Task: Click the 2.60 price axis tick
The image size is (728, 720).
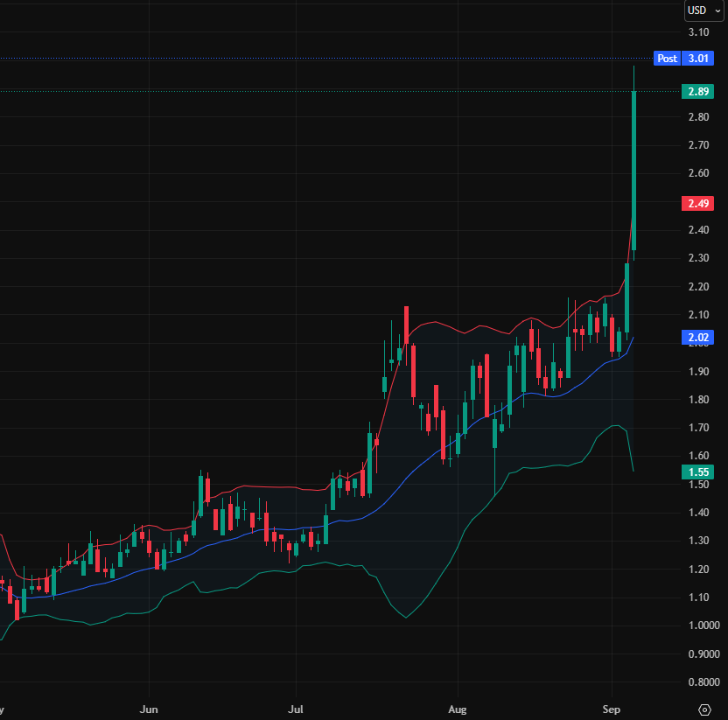Action: pyautogui.click(x=699, y=173)
